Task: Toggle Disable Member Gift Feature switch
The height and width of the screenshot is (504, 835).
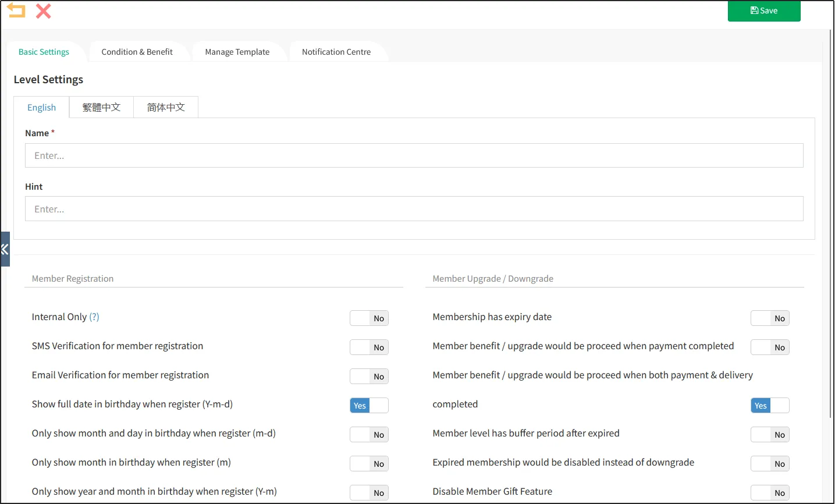Action: [x=769, y=493]
